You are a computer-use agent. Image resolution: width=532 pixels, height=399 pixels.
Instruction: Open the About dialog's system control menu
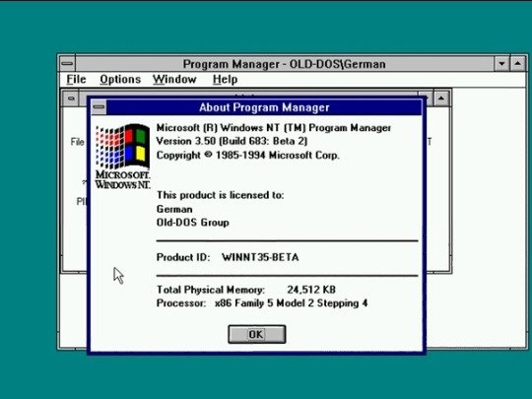tap(99, 107)
